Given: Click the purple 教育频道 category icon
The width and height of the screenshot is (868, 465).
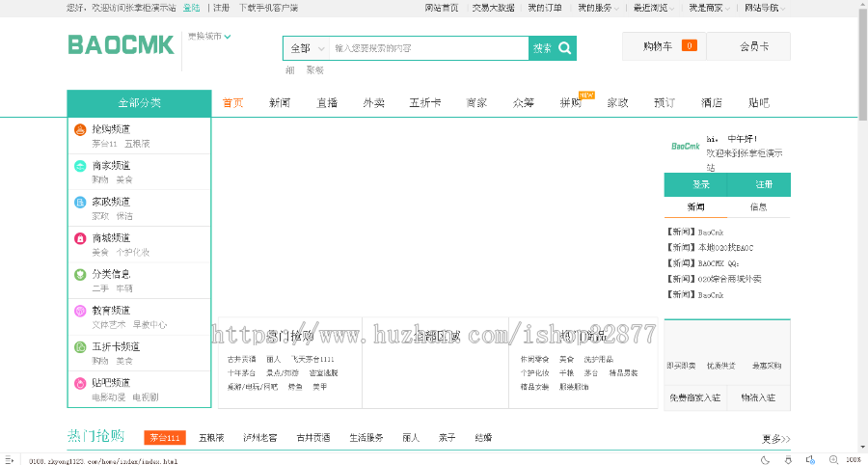Looking at the screenshot, I should [x=80, y=311].
